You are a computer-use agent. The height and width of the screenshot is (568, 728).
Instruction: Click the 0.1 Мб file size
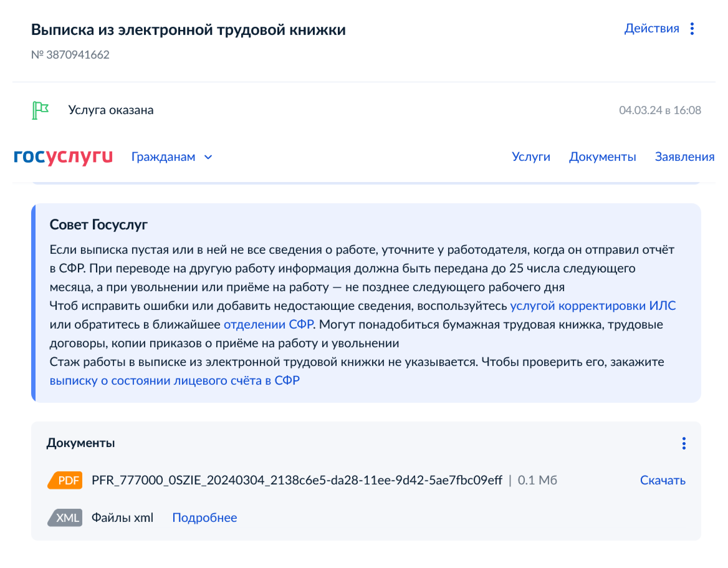537,480
